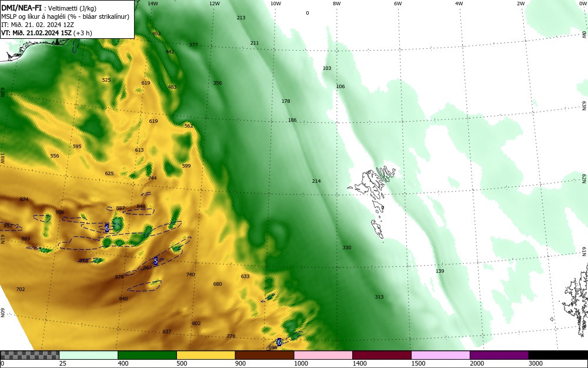Click the brown 900–1000 legend swatch
Viewport: 588px width, 368px height.
click(265, 355)
